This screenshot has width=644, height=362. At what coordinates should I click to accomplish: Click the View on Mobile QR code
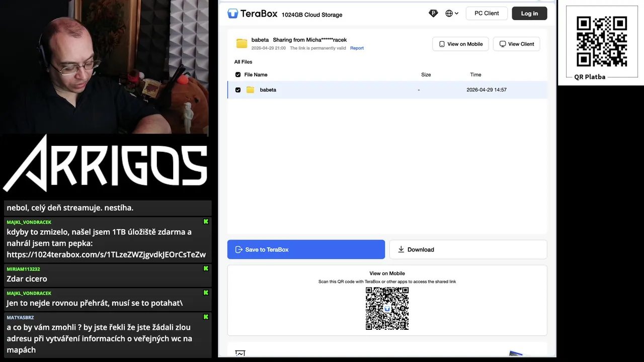click(387, 308)
